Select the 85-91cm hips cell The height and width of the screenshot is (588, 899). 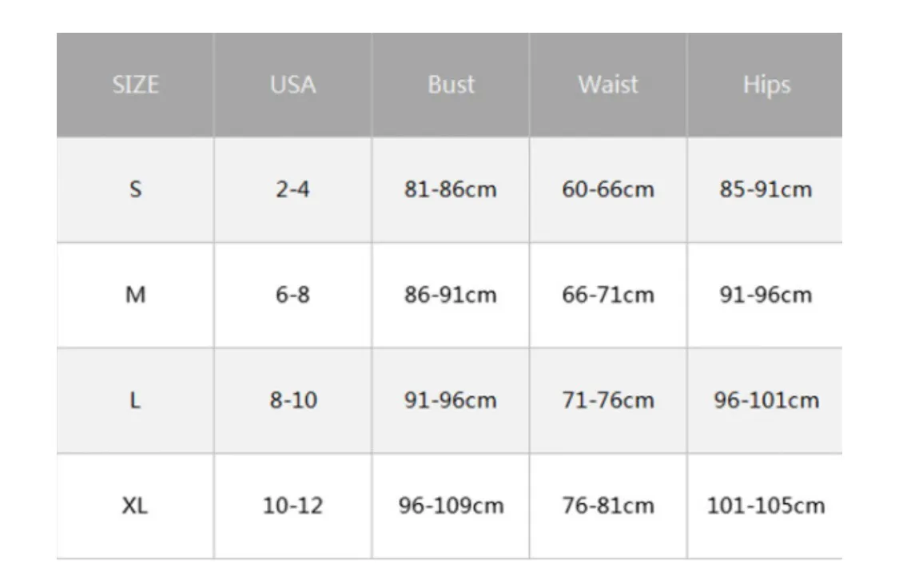point(766,190)
